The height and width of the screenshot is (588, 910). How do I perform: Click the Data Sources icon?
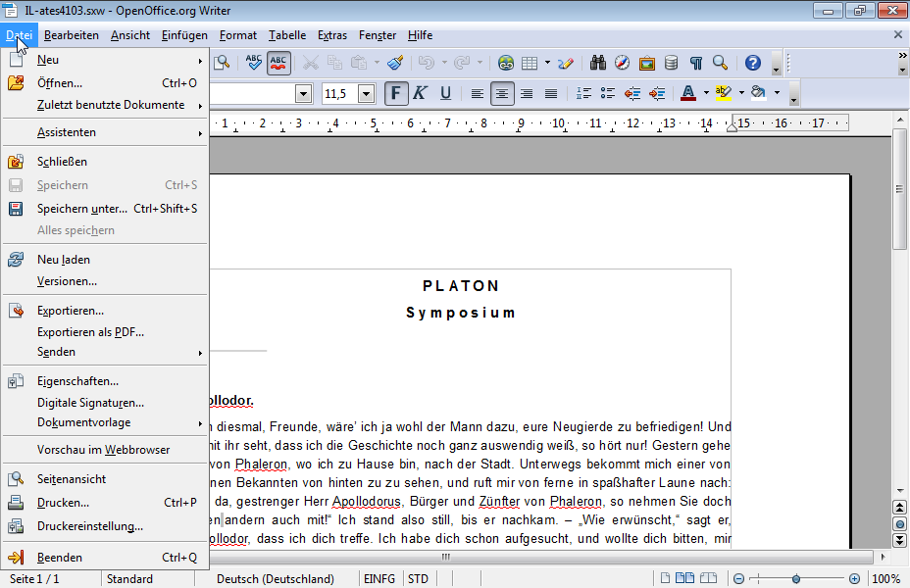(x=671, y=63)
